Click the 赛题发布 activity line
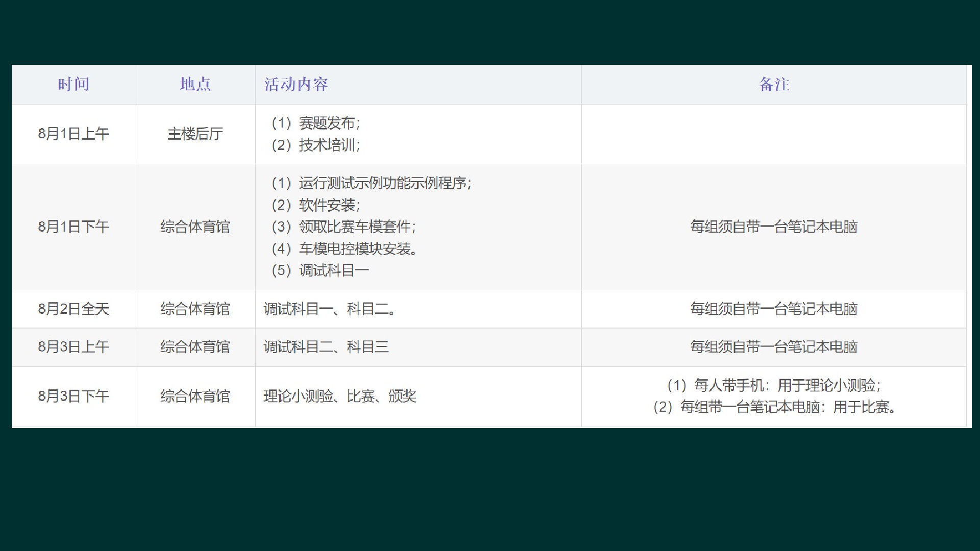Screen dimensions: 980x551 point(316,123)
